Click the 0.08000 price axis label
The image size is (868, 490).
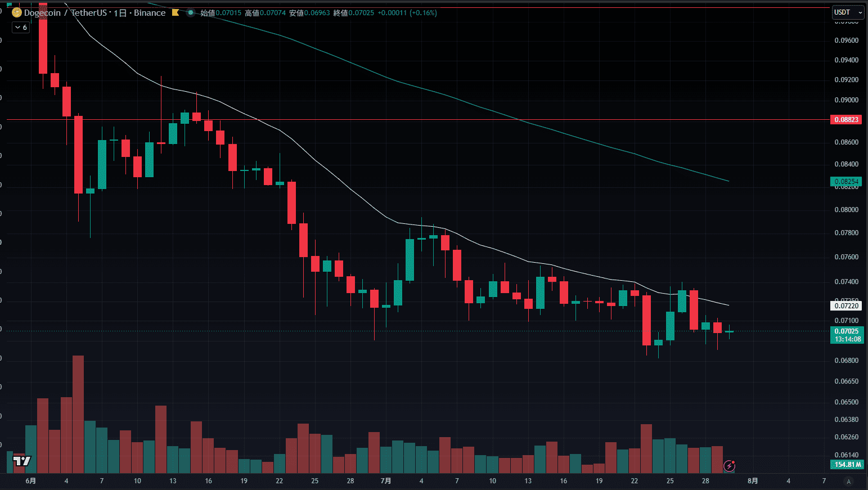pyautogui.click(x=846, y=210)
